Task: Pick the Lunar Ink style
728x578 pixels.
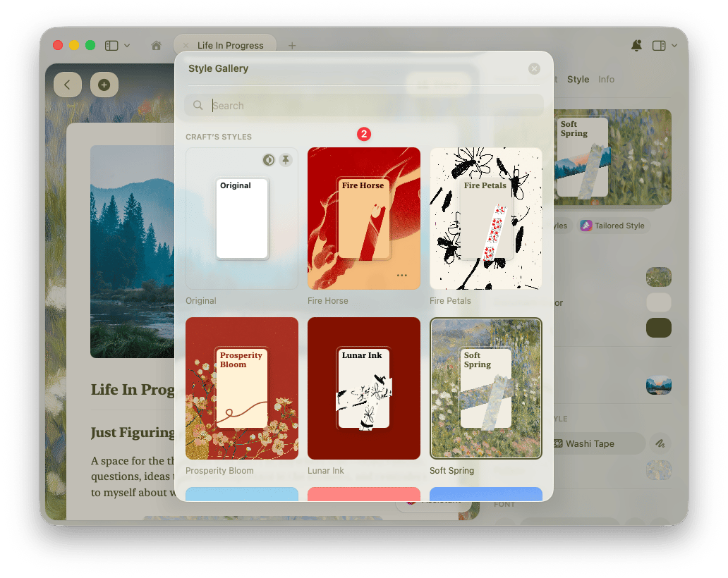Action: [x=364, y=388]
